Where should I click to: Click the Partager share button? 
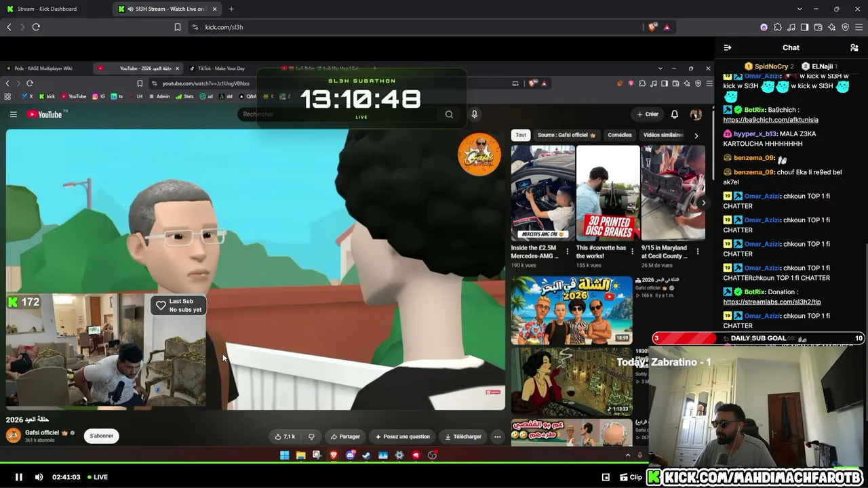(345, 436)
